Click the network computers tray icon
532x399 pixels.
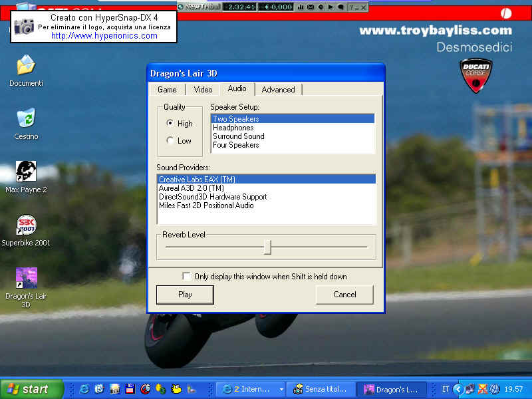click(x=470, y=389)
